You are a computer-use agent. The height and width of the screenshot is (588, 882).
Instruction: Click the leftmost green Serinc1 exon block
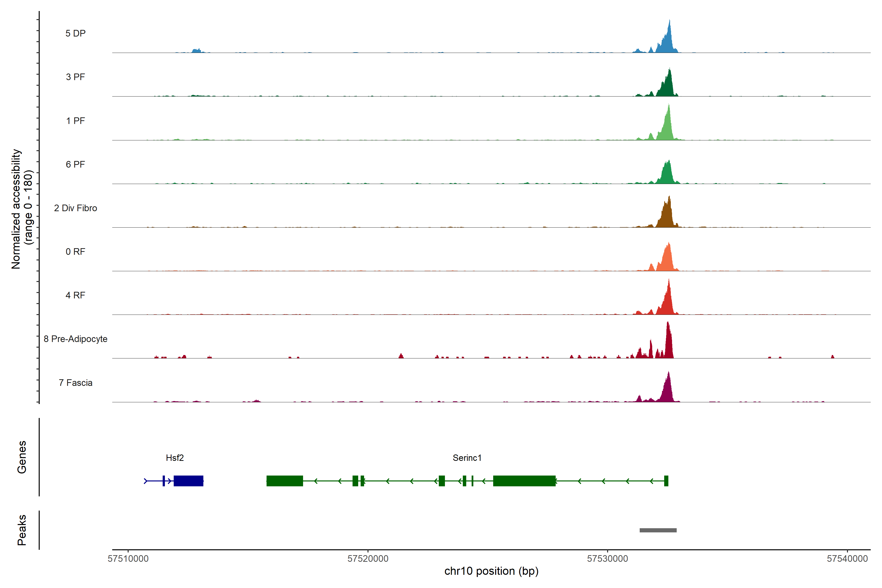285,481
